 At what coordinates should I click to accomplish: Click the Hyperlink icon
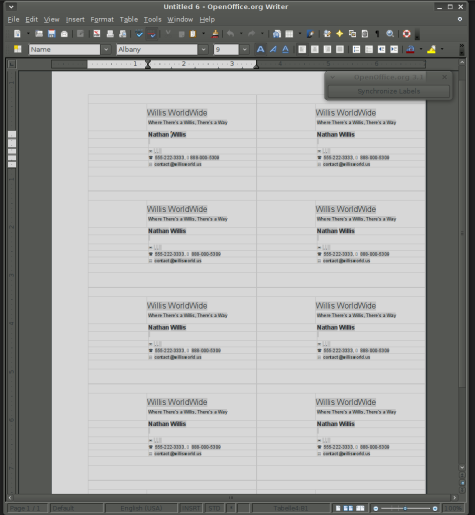(277, 34)
